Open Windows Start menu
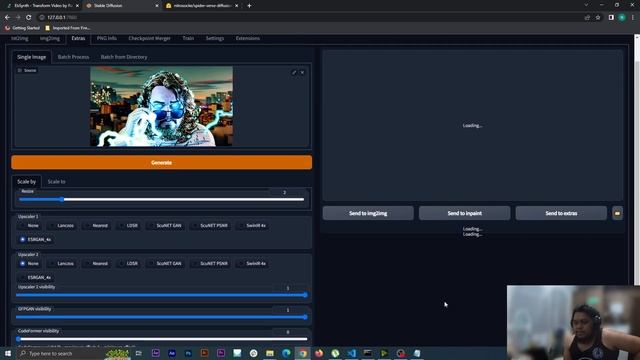The width and height of the screenshot is (640, 360). [x=7, y=353]
